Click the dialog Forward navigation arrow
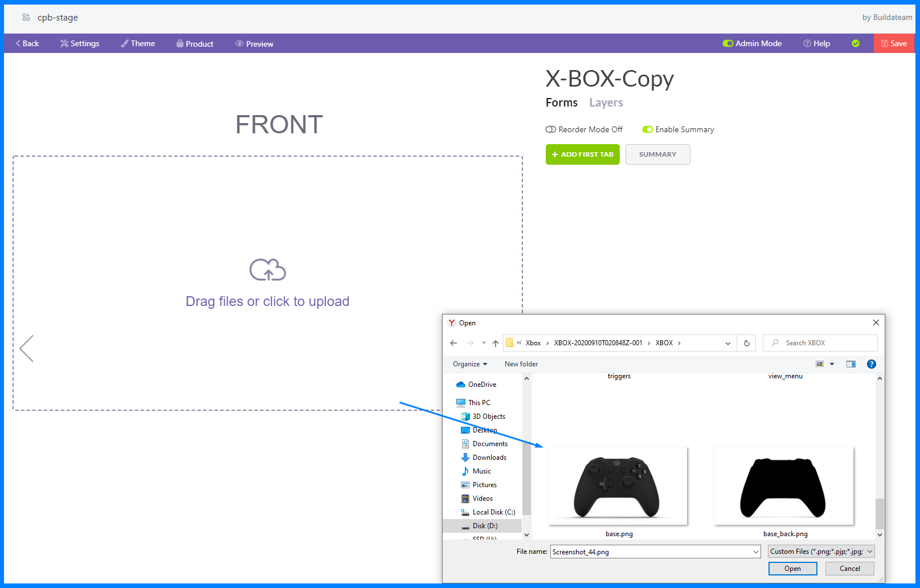The image size is (920, 588). tap(470, 343)
